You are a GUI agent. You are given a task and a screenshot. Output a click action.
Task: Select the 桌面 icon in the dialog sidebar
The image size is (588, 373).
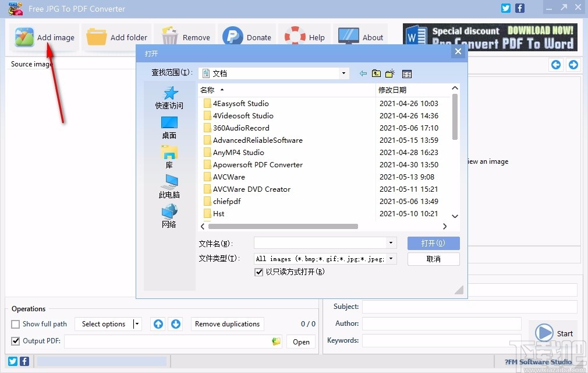169,122
